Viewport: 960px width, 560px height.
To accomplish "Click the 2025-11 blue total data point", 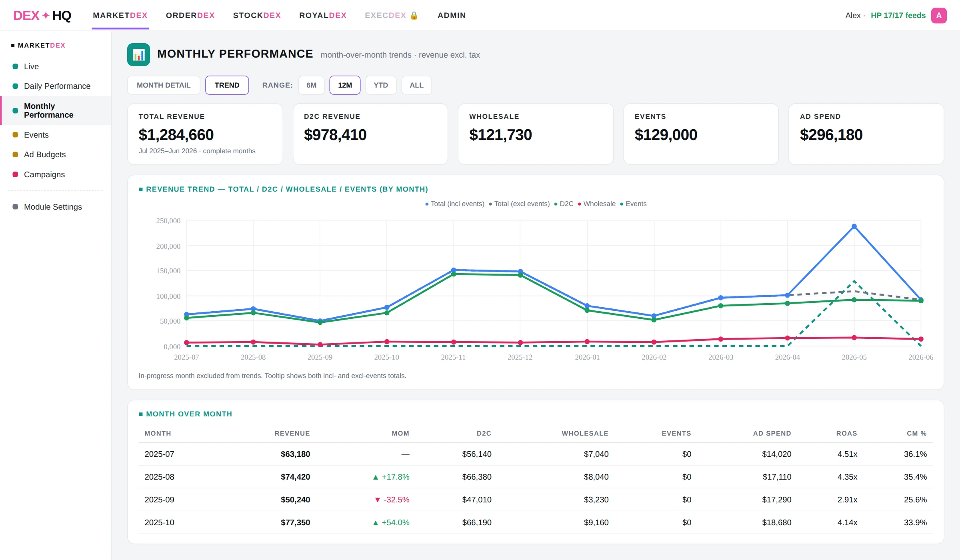I will [453, 270].
